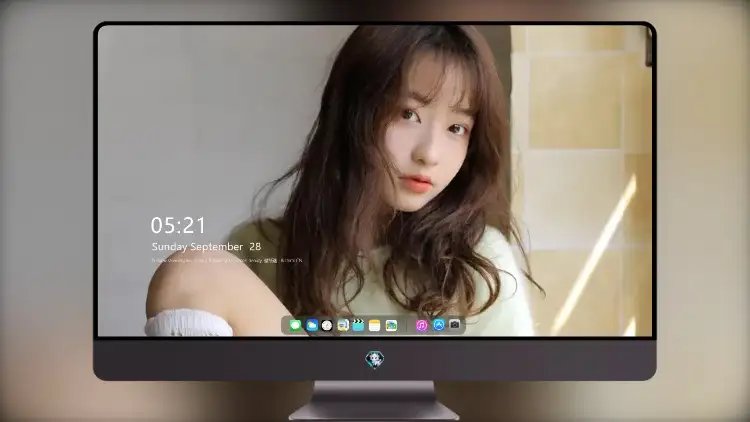Open the Camera app in the dock

pyautogui.click(x=454, y=325)
